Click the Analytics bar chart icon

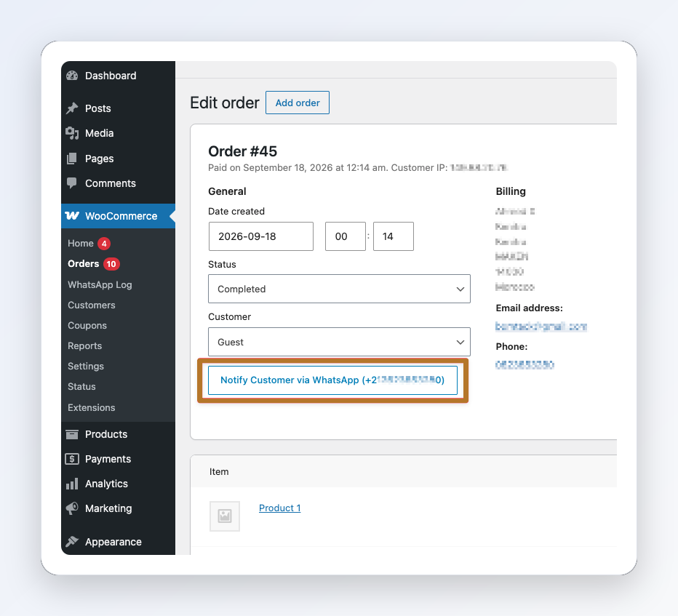click(x=72, y=484)
